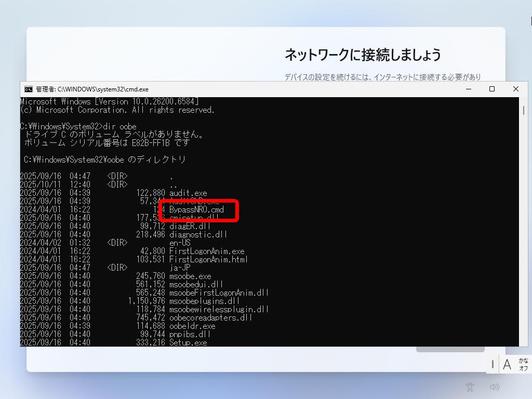532x399 pixels.
Task: Toggle the かな オフ kana input switch
Action: [x=523, y=364]
